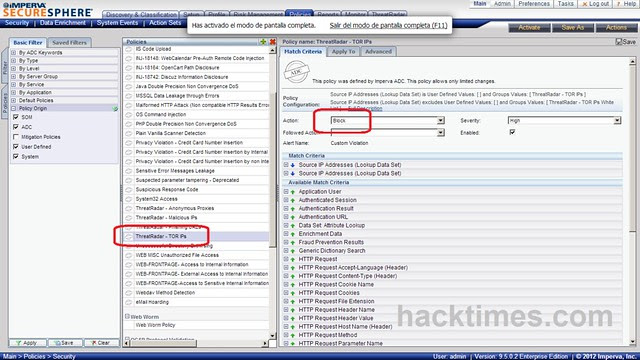640x360 pixels.
Task: Add Fraud Prevention Results via green arrow
Action: coord(293,242)
